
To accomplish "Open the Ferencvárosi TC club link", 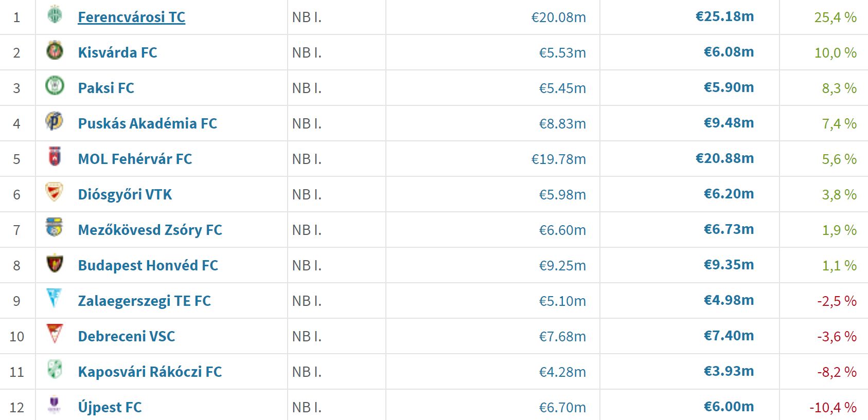I will pyautogui.click(x=131, y=17).
